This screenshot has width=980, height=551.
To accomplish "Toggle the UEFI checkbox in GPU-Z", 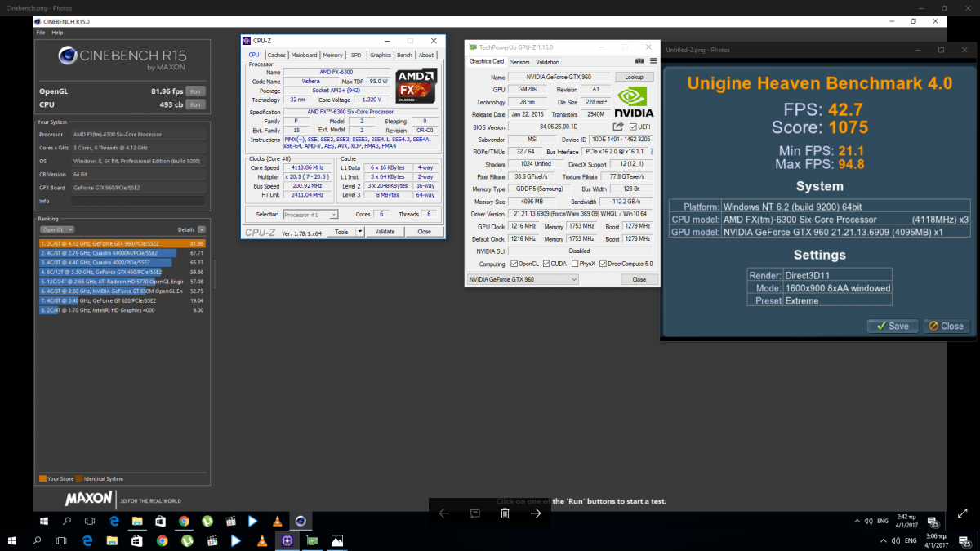I will (x=633, y=127).
